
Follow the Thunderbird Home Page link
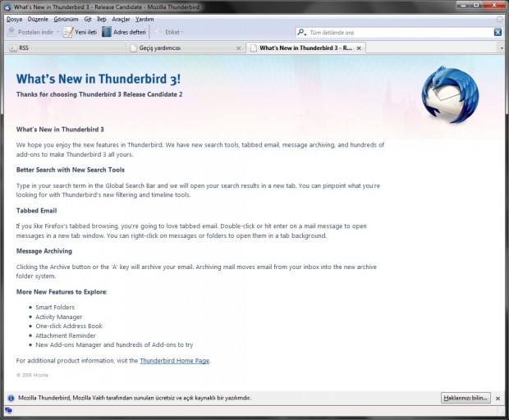coord(175,361)
